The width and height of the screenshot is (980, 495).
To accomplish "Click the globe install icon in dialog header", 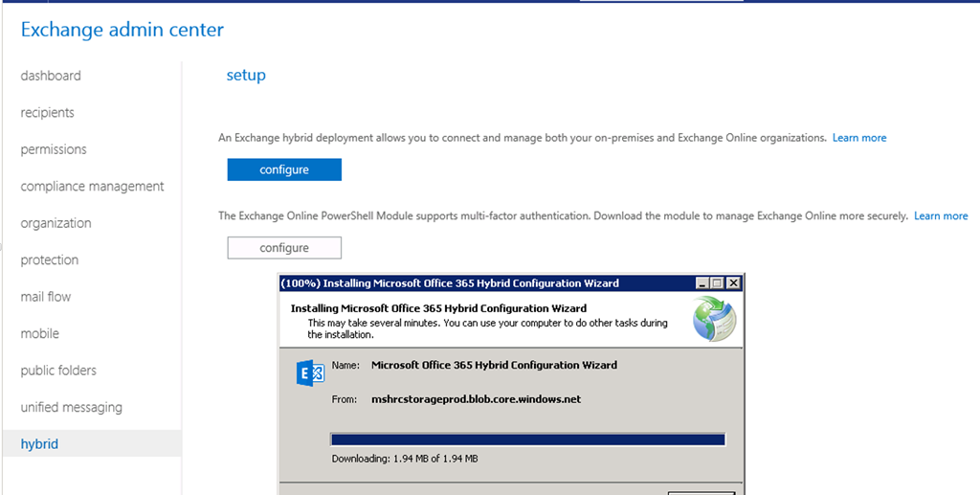I will 715,319.
